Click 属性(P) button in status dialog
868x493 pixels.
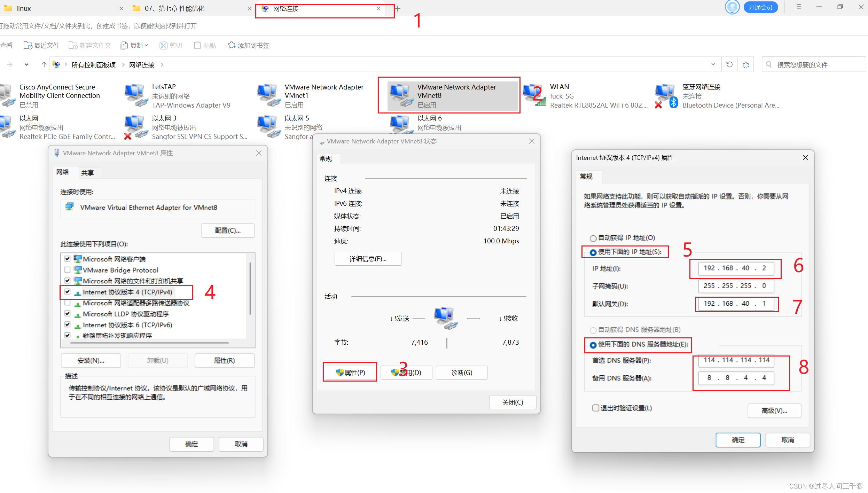[350, 373]
